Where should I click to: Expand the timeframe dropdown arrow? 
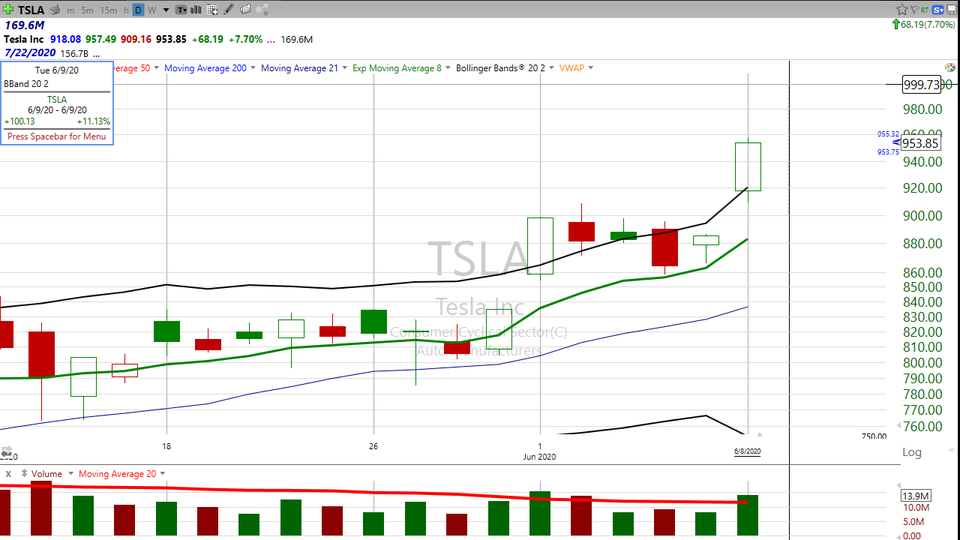[165, 9]
